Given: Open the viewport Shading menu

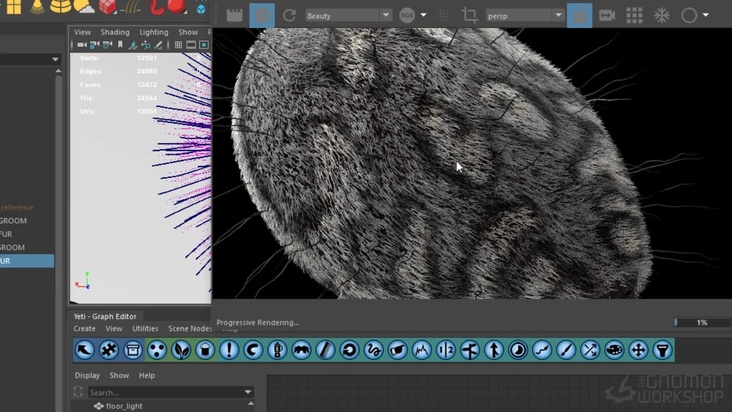Looking at the screenshot, I should point(115,32).
